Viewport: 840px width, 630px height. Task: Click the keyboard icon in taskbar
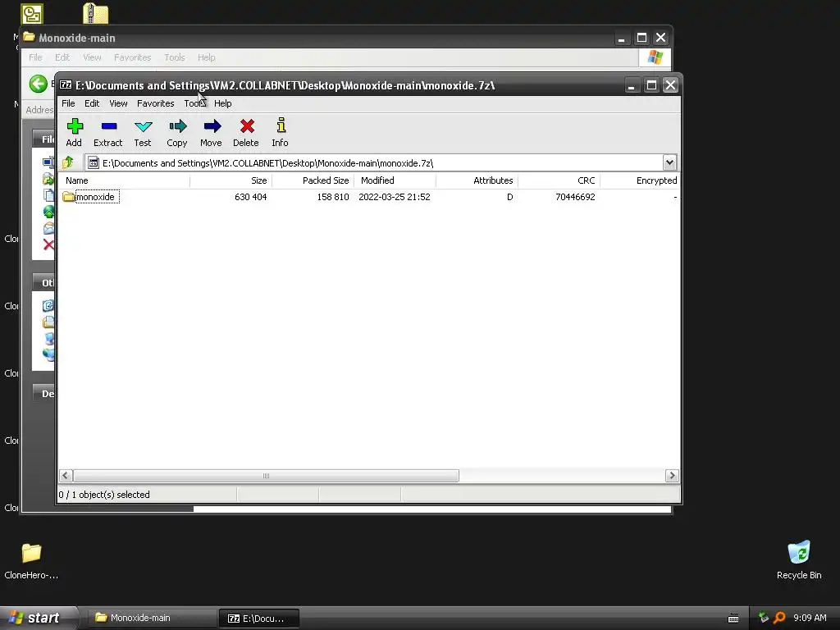733,619
